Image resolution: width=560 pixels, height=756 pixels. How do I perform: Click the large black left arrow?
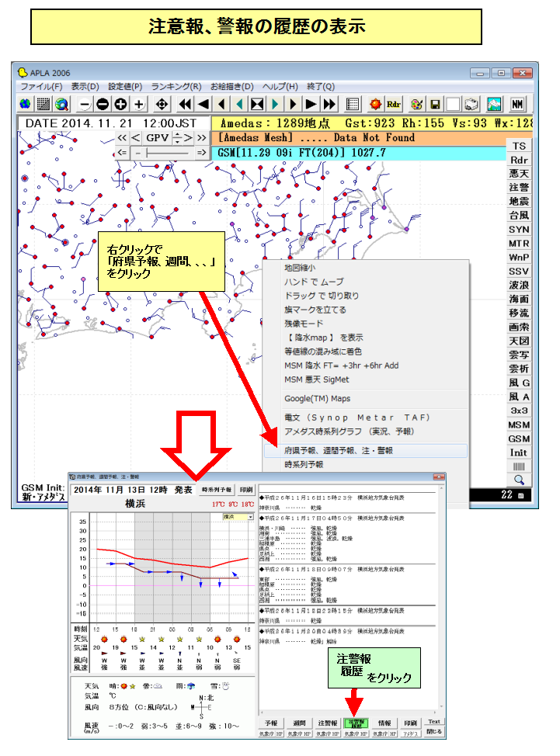coord(203,104)
